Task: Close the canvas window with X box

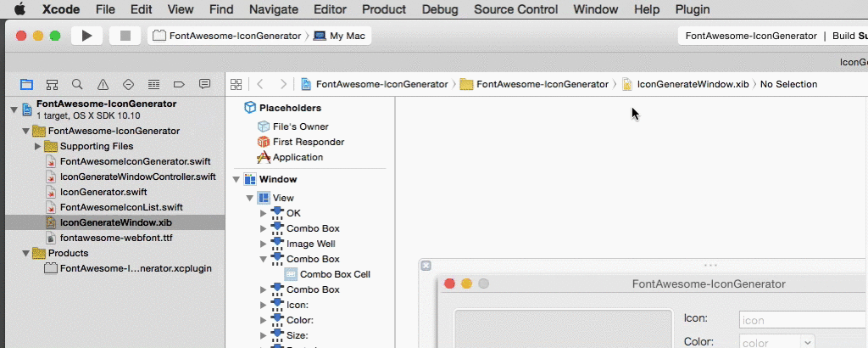Action: point(426,266)
